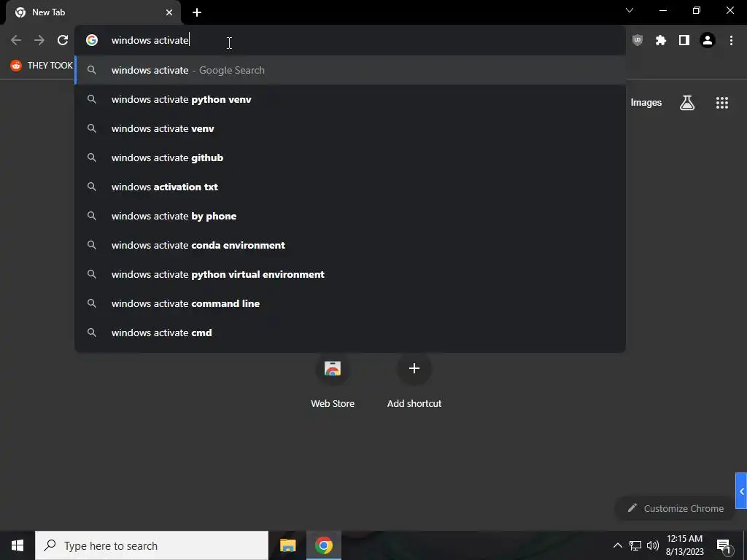Click the back navigation arrow
The height and width of the screenshot is (560, 747).
16,41
